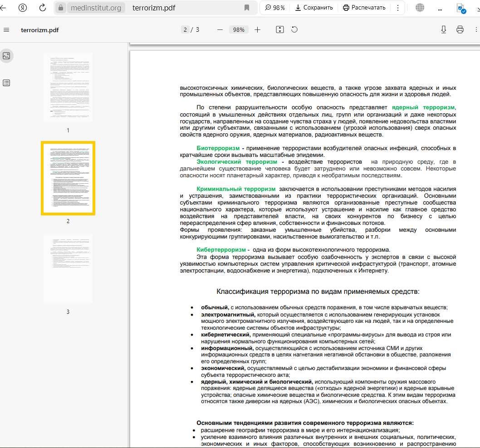The image size is (480, 448).
Task: Select the page 1 thumbnail
Action: coord(68,88)
